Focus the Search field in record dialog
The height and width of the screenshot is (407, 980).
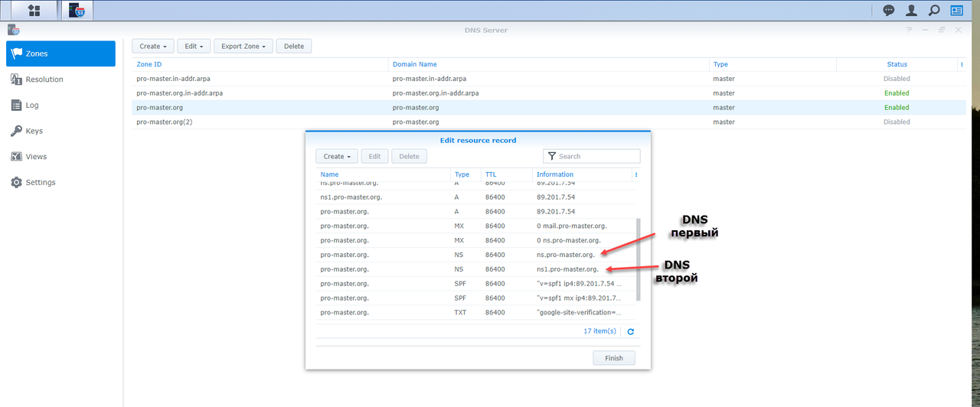click(592, 156)
